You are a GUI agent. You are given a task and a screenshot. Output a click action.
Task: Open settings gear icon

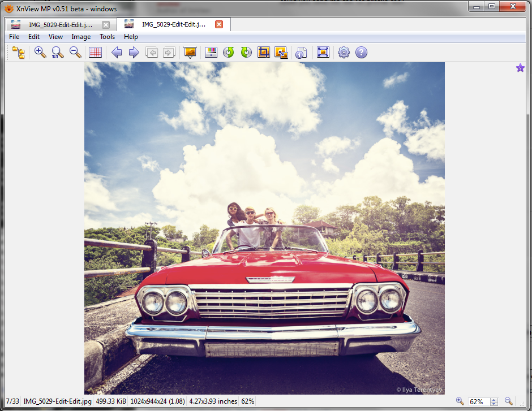click(344, 53)
